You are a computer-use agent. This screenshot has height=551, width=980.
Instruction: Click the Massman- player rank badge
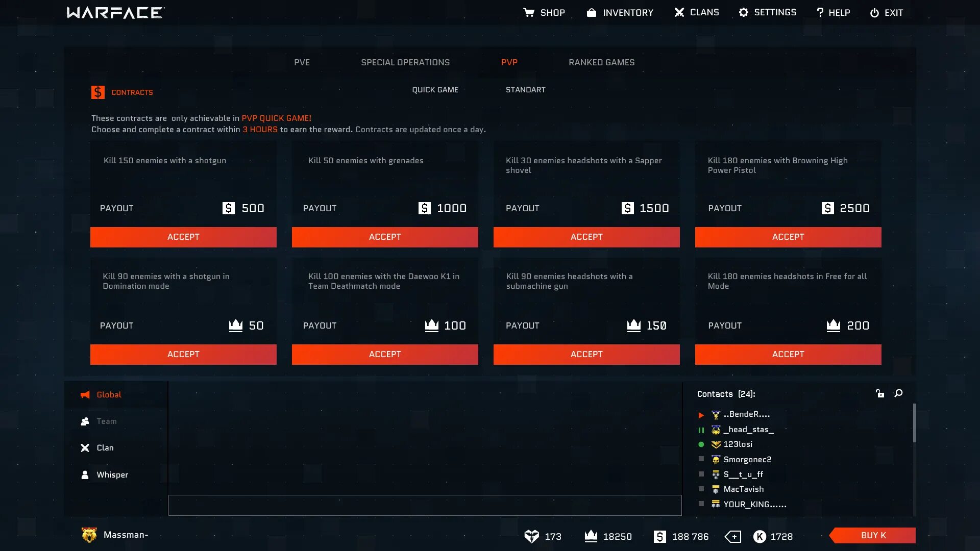pyautogui.click(x=89, y=535)
